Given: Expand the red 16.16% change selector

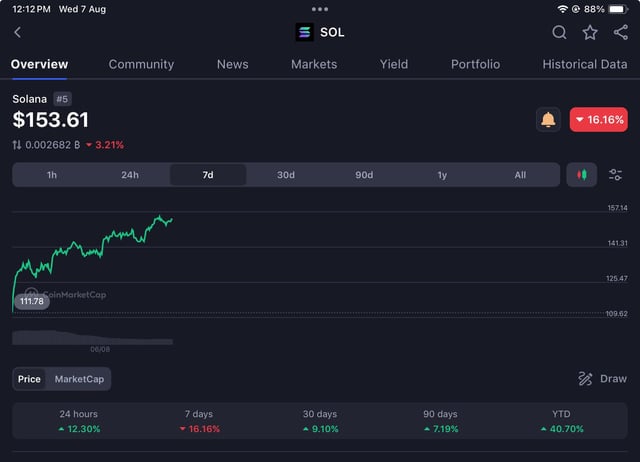Looking at the screenshot, I should pos(598,119).
